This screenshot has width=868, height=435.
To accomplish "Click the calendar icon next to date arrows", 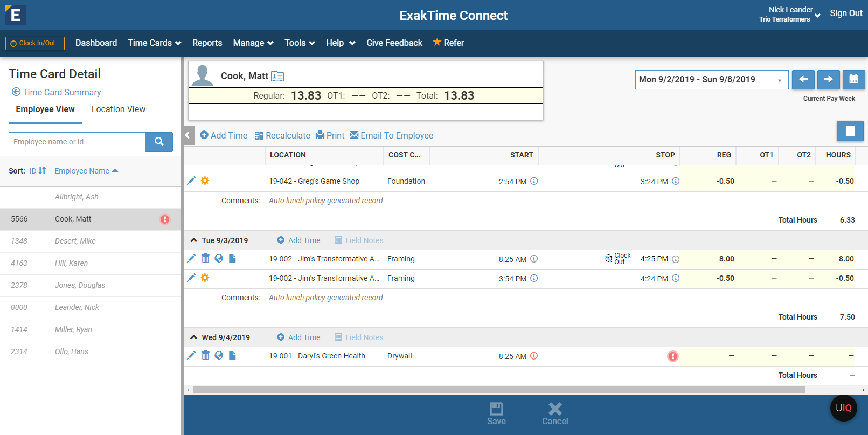I will pos(853,80).
